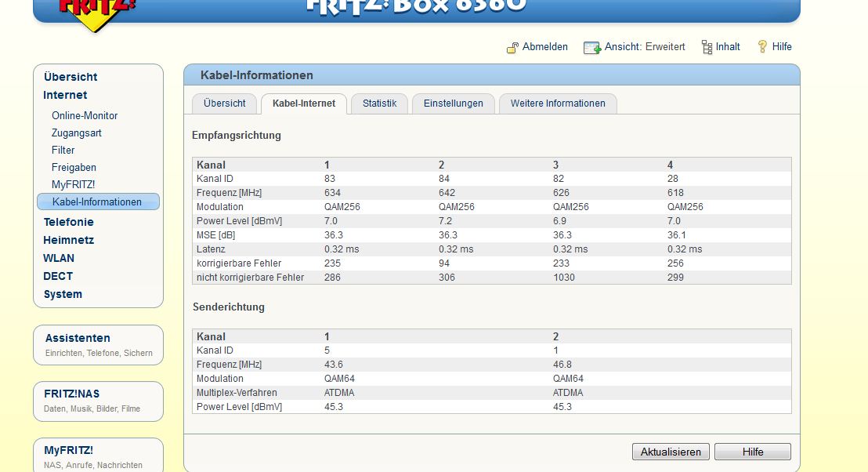The height and width of the screenshot is (472, 868).
Task: Log out via Abmelden link
Action: point(544,47)
